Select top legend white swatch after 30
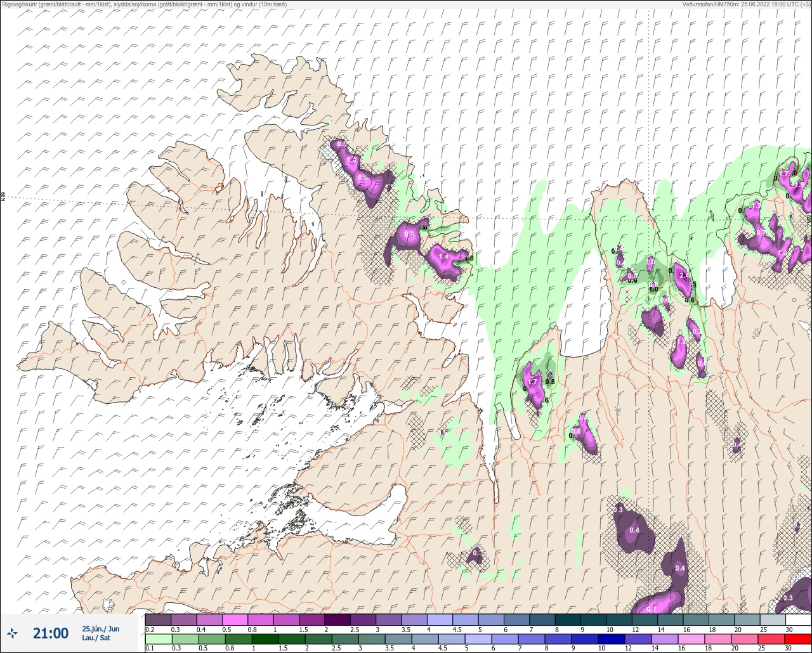This screenshot has height=653, width=812. 798,619
